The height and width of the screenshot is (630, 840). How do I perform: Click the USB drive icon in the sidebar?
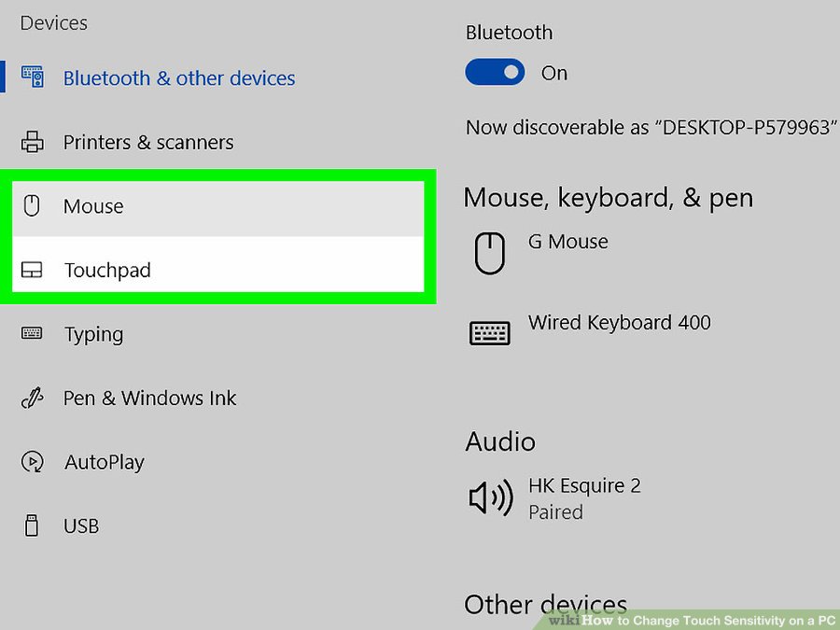point(32,525)
